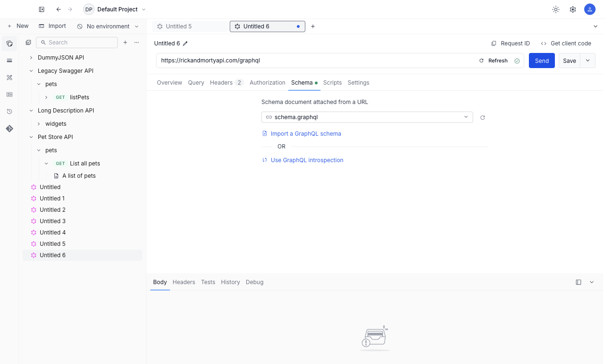Open the History sidebar icon
This screenshot has height=364, width=605.
point(9,112)
